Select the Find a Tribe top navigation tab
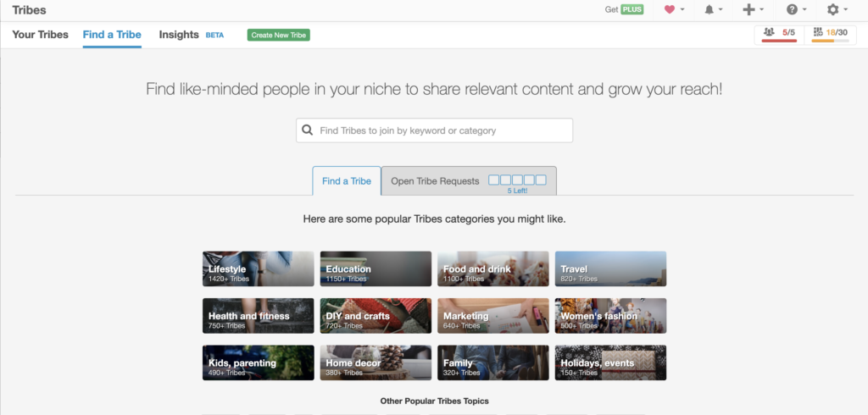The width and height of the screenshot is (868, 415). click(x=112, y=35)
